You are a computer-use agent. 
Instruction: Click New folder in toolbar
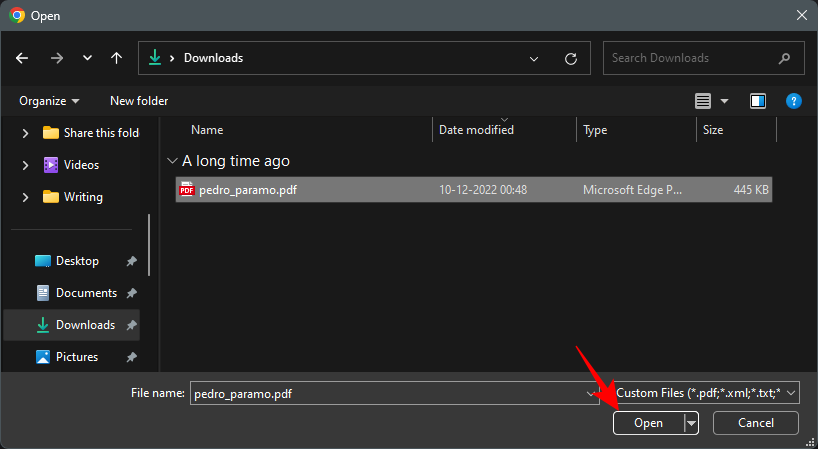tap(139, 101)
